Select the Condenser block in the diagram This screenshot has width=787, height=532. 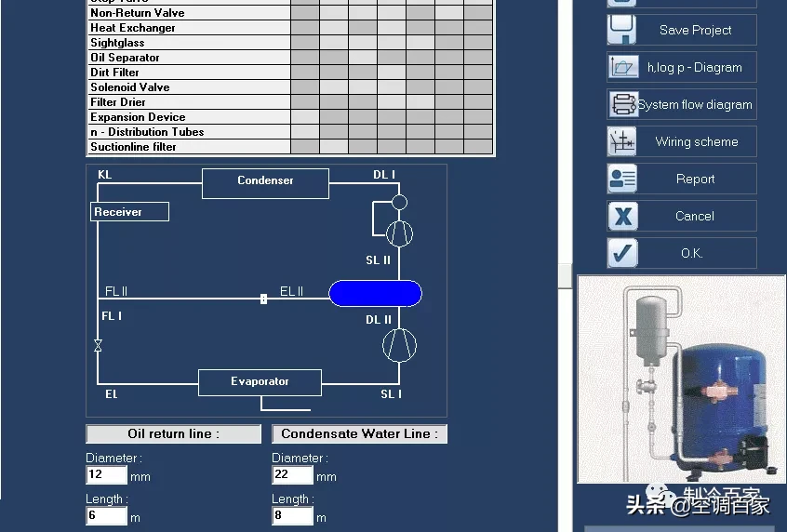[x=265, y=184]
